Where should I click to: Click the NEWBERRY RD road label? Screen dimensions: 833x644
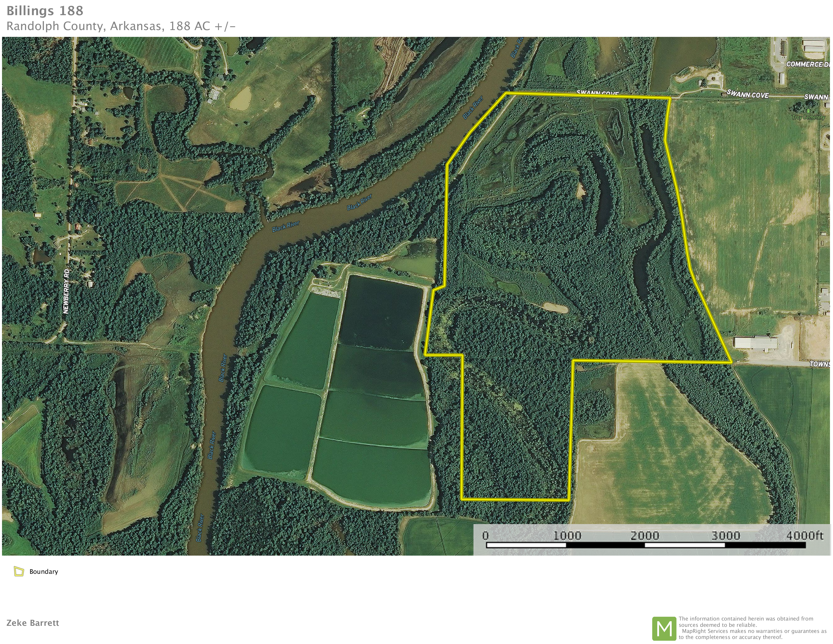tap(66, 291)
